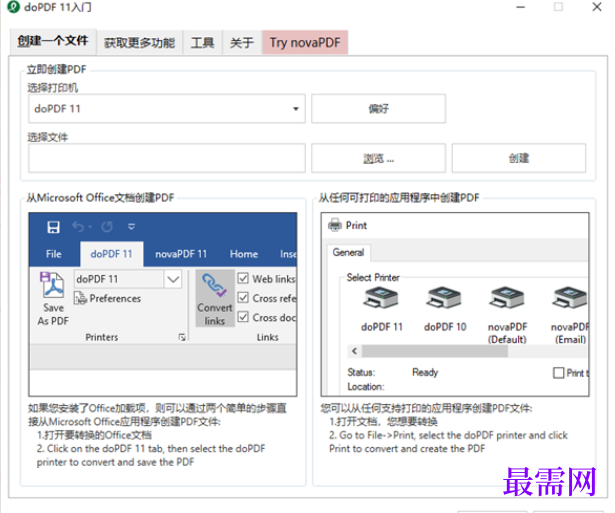Select the Home ribbon tab
The width and height of the screenshot is (615, 513).
pyautogui.click(x=244, y=254)
